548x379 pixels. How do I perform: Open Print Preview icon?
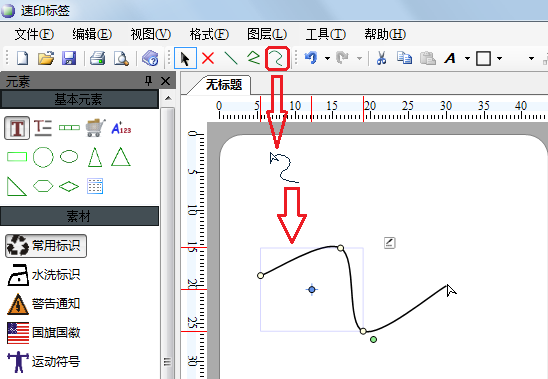coord(121,58)
